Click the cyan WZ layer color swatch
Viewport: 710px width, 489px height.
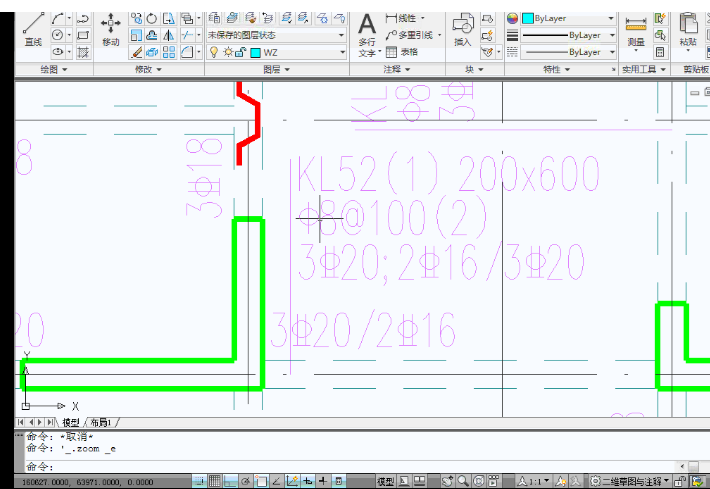pyautogui.click(x=255, y=52)
